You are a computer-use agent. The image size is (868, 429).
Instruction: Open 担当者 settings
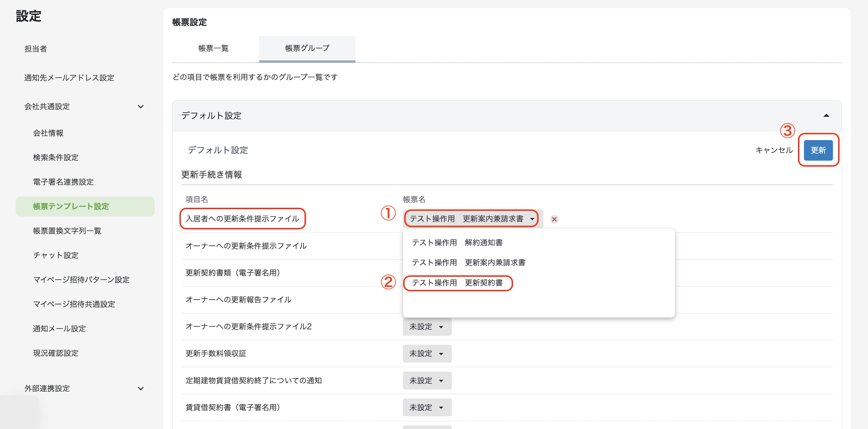[x=35, y=49]
